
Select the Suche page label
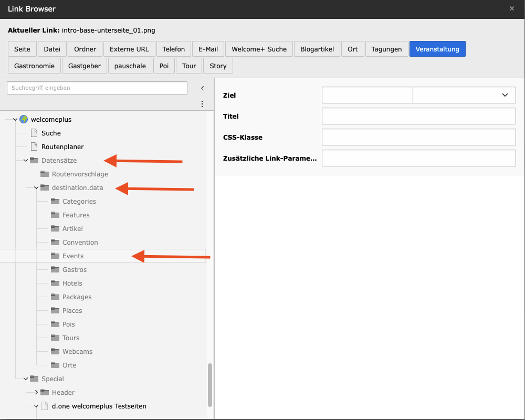click(51, 133)
